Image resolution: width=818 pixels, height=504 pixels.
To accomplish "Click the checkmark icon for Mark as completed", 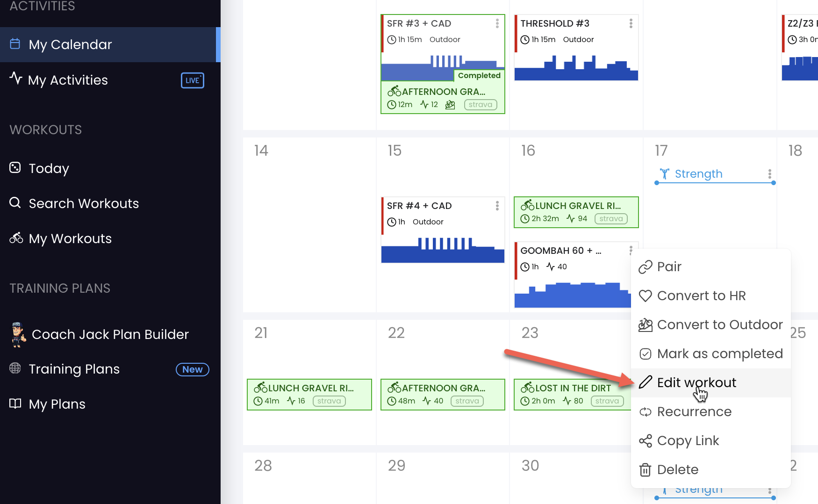I will coord(645,354).
